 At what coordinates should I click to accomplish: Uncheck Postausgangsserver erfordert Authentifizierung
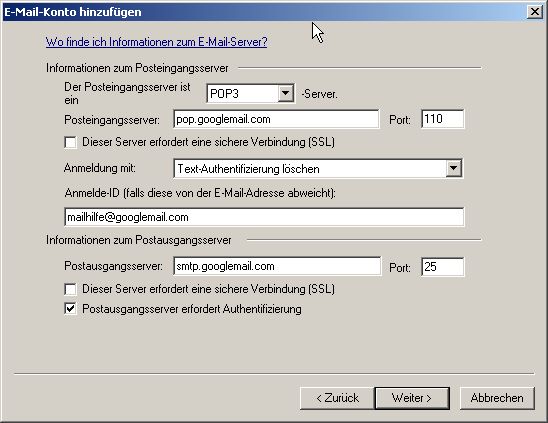click(71, 309)
